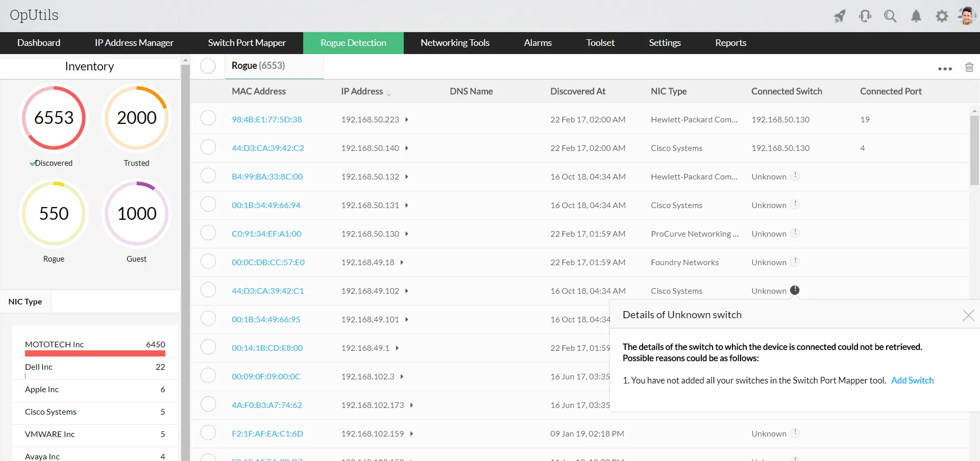Viewport: 980px width, 461px height.
Task: Toggle the select-all circle beside Rogue tab
Action: [208, 66]
